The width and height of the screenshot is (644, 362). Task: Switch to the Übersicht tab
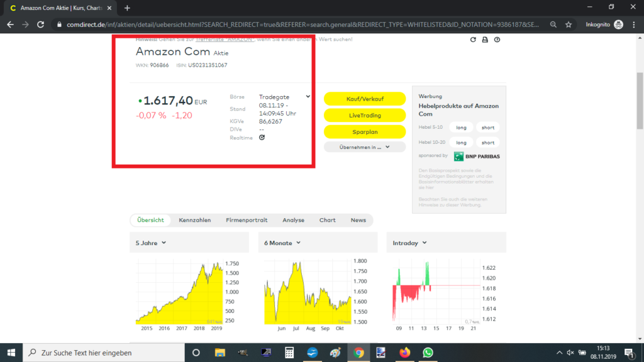click(x=150, y=220)
